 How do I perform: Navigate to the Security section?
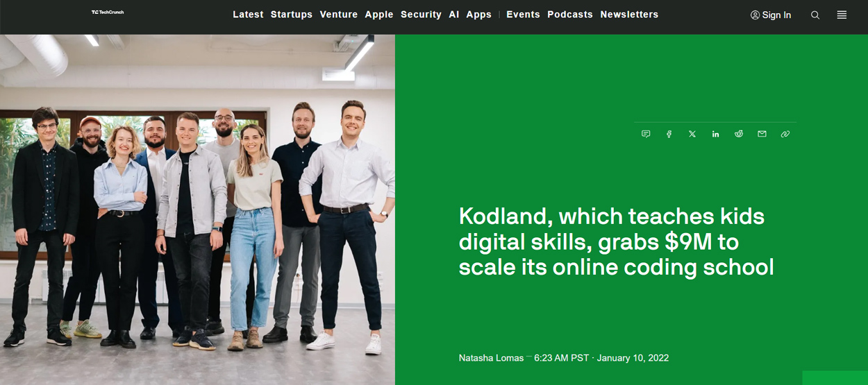click(421, 15)
